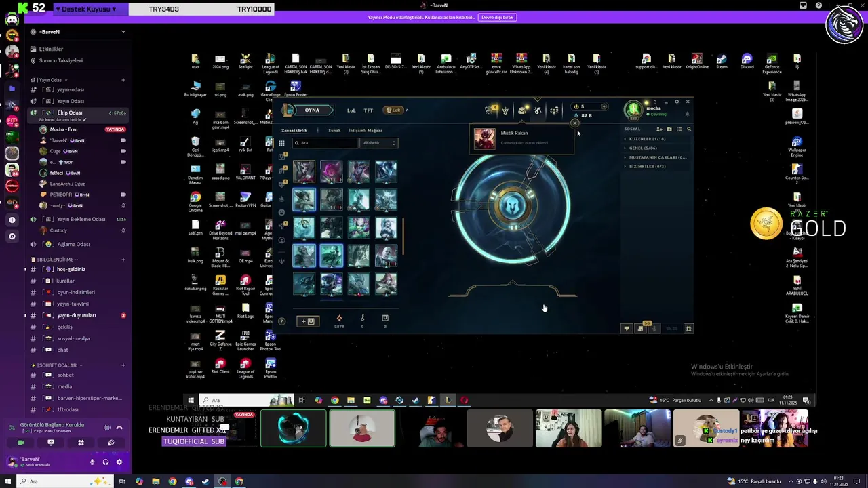Click the plus button next to RP amount
Image resolution: width=868 pixels, height=488 pixels.
tap(604, 106)
